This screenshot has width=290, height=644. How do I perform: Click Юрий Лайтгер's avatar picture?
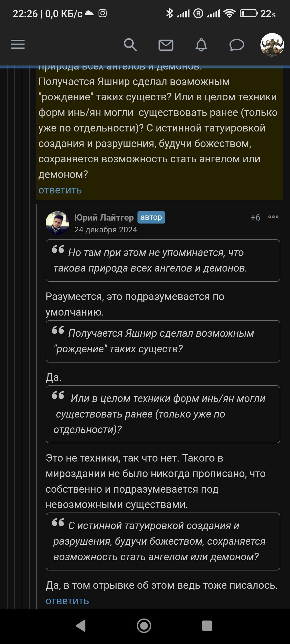(57, 223)
